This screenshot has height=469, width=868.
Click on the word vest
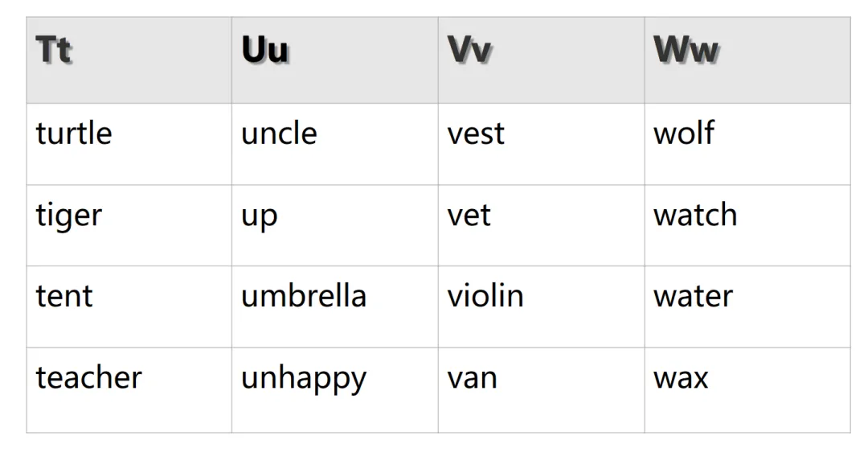click(x=476, y=134)
